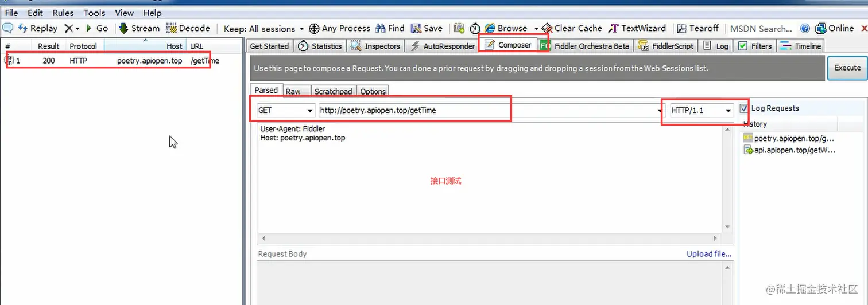Click inside the Request Body box
The image size is (868, 305).
490,283
